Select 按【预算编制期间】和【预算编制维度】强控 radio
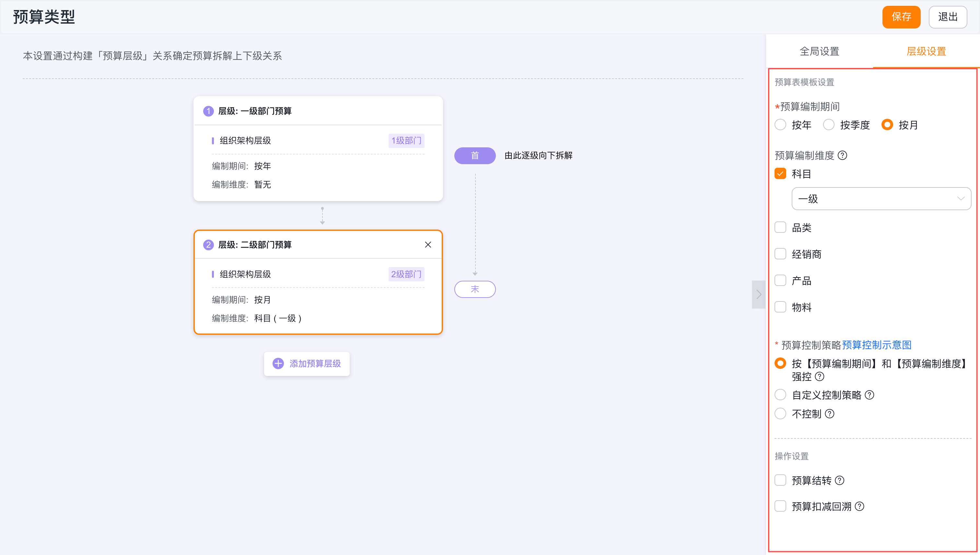 (780, 363)
